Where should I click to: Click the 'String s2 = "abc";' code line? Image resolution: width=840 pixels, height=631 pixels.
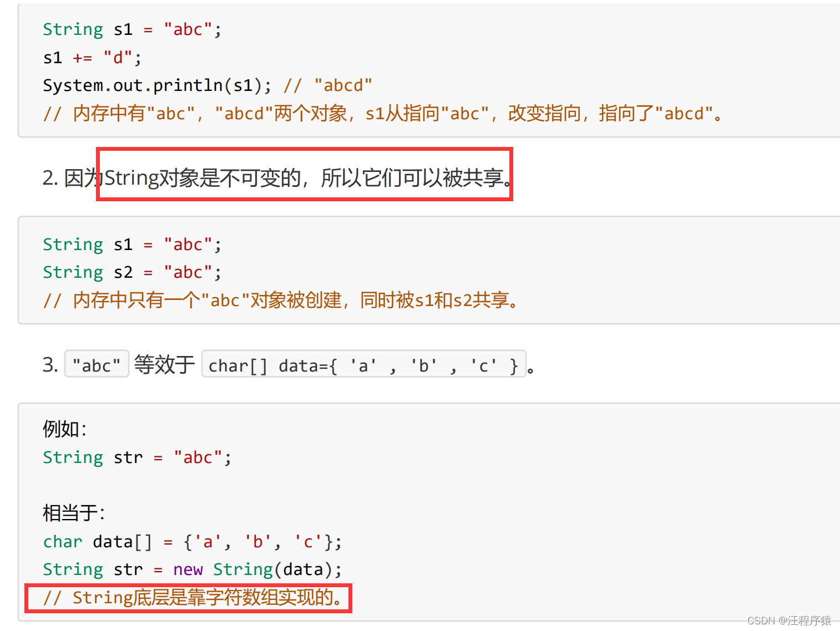132,272
